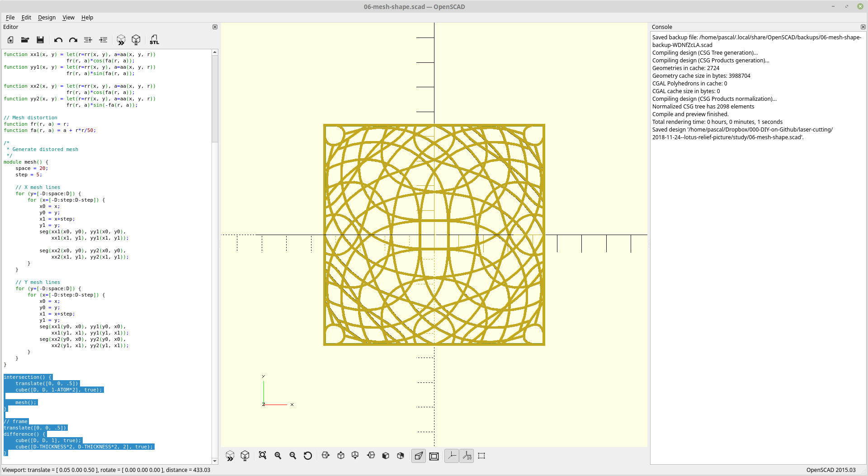Viewport: 868px width, 476px height.
Task: Click the editor scrollbar down arrow
Action: point(215,461)
